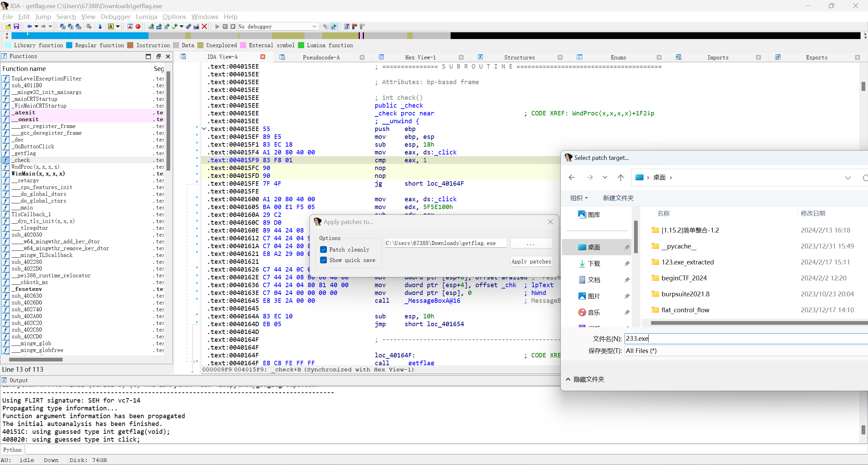Open the 下载 Downloads shortcut
Viewport: 868px width, 465px height.
(594, 263)
